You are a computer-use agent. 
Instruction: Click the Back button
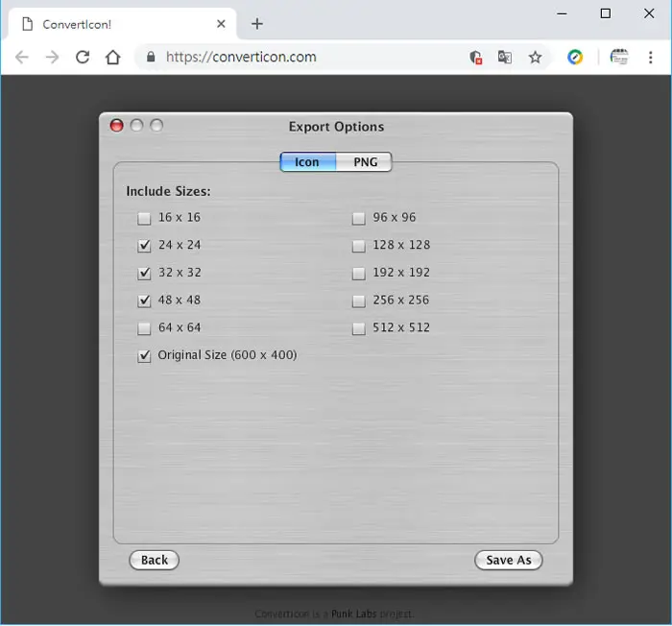coord(154,560)
